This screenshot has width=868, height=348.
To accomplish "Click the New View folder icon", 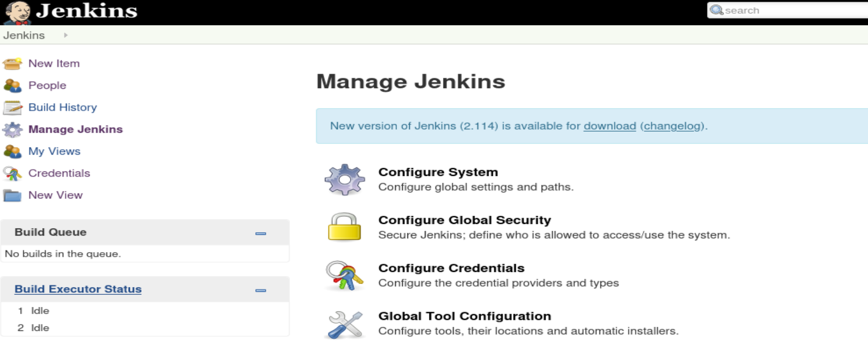I will 12,195.
